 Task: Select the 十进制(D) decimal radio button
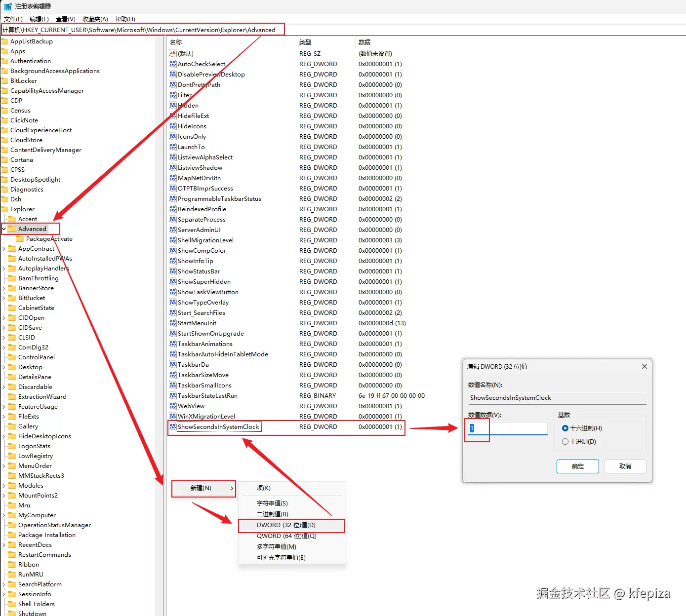[x=565, y=442]
